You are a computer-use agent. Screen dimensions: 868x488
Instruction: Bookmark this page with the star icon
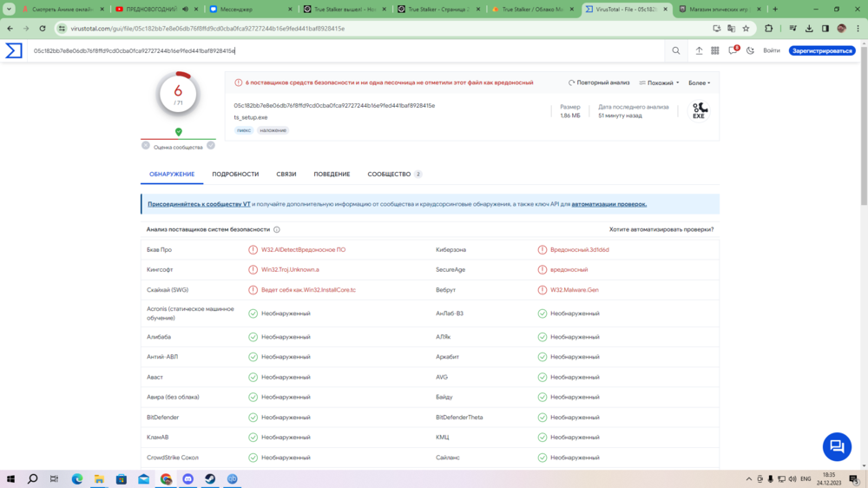(x=746, y=28)
